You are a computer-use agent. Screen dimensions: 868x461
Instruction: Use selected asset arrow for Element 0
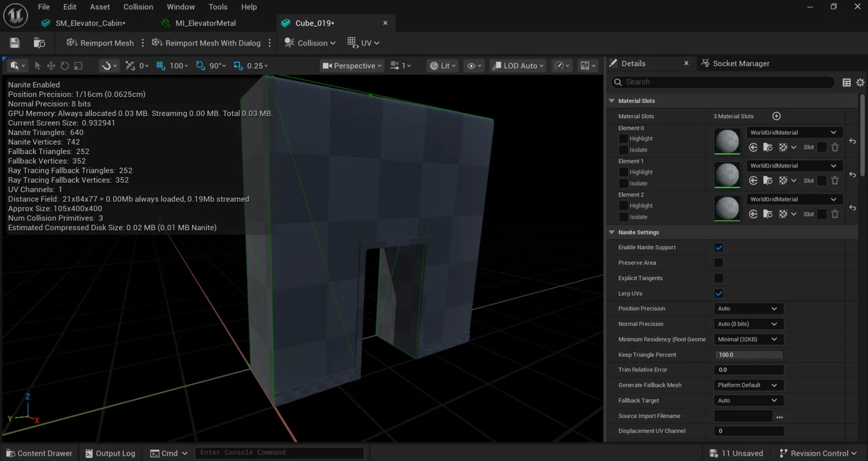pyautogui.click(x=753, y=147)
